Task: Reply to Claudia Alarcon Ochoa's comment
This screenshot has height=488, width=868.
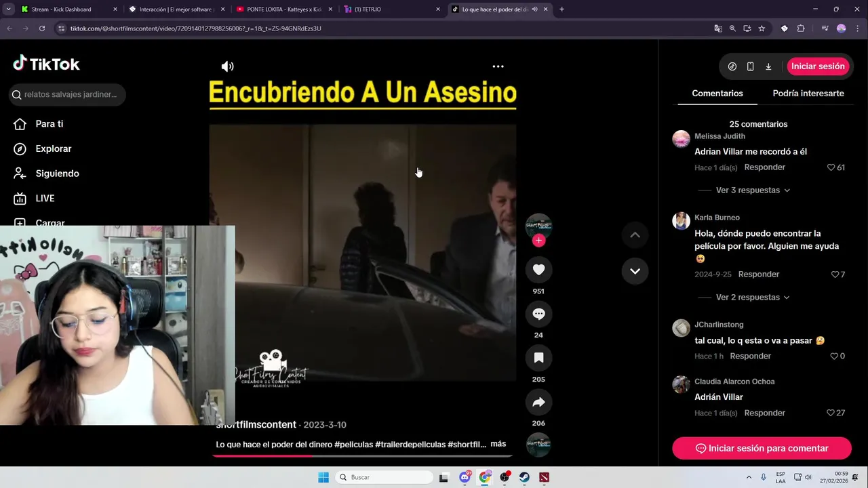Action: (765, 413)
